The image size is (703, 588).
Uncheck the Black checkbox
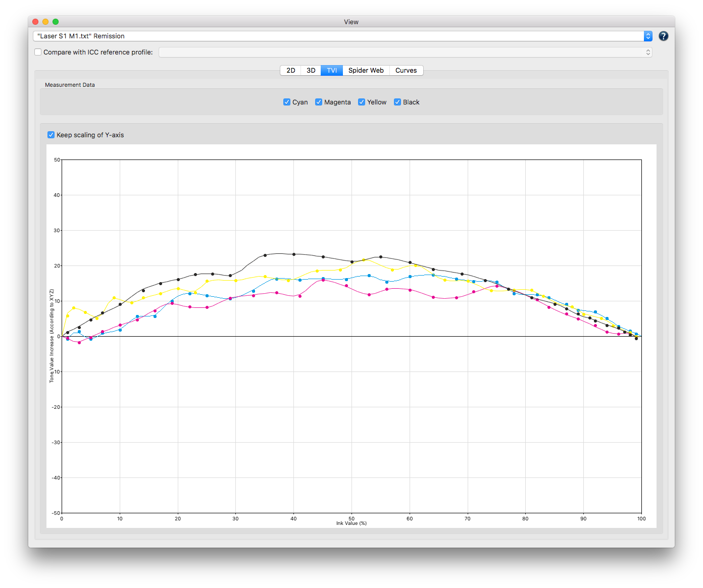click(x=397, y=102)
